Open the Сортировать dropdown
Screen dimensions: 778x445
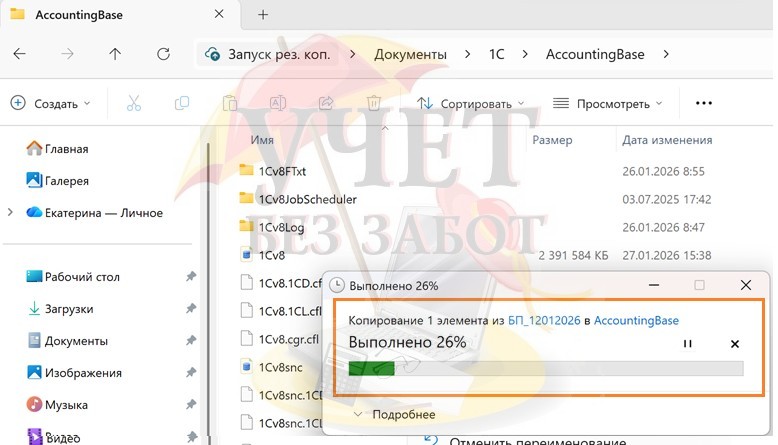coord(470,104)
